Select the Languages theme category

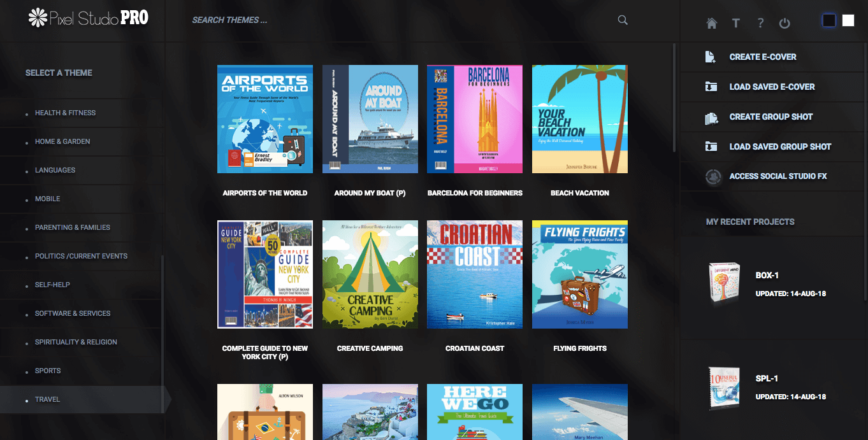click(x=55, y=170)
